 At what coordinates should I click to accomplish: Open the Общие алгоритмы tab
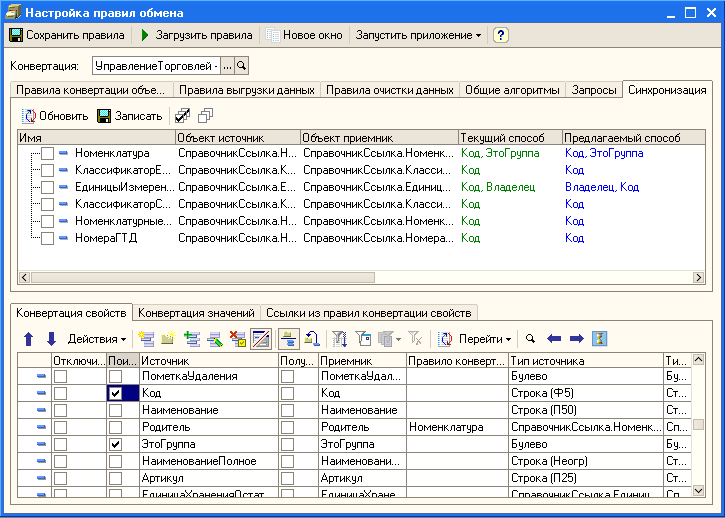click(x=512, y=90)
